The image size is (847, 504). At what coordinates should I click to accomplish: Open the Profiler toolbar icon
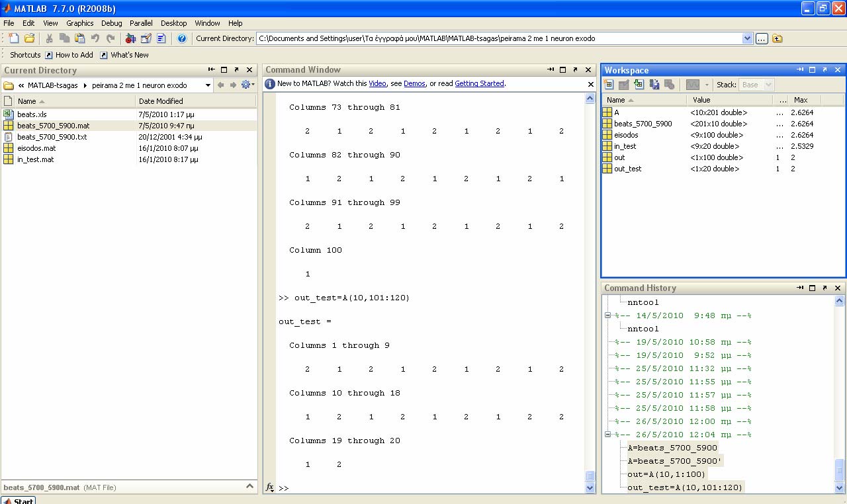coord(161,38)
